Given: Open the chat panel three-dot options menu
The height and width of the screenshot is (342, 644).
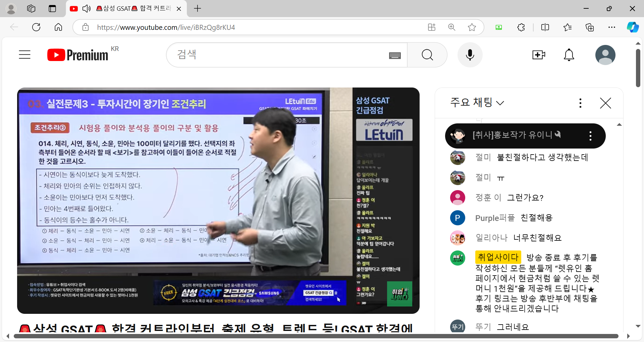Looking at the screenshot, I should (x=580, y=103).
